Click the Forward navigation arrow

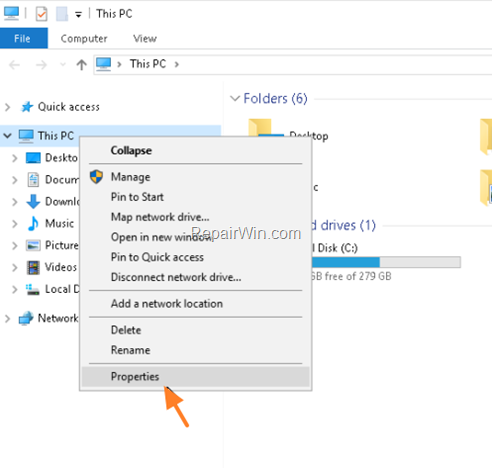[41, 64]
